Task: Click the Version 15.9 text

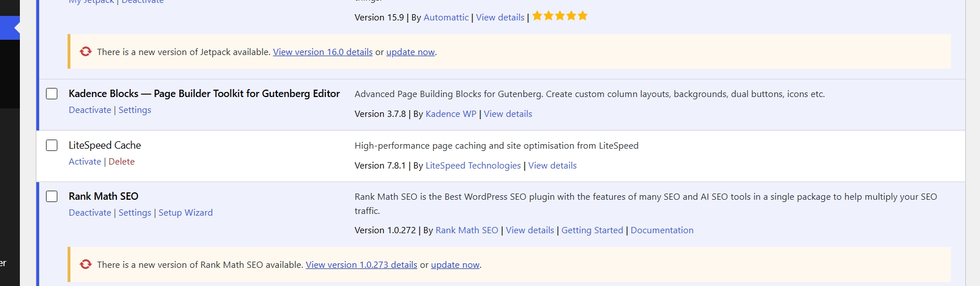Action: 379,18
